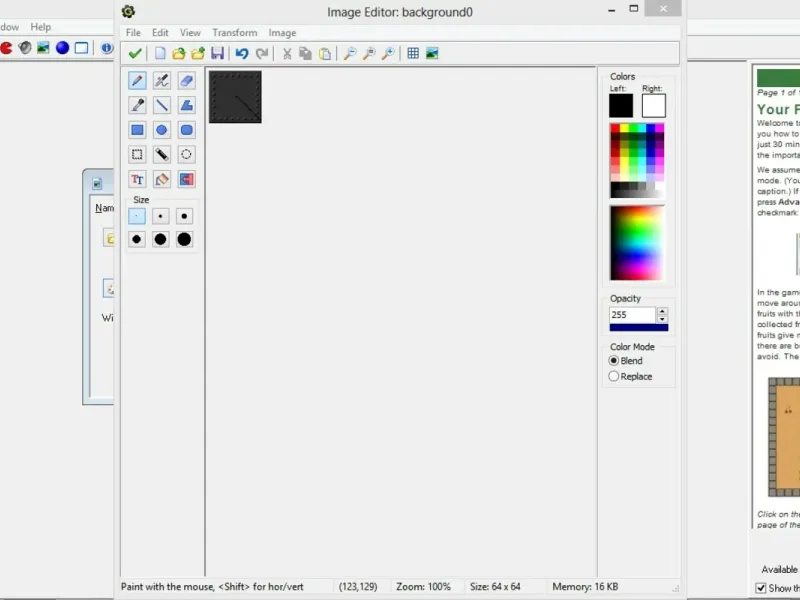Select the Text tool
This screenshot has width=800, height=600.
click(137, 179)
